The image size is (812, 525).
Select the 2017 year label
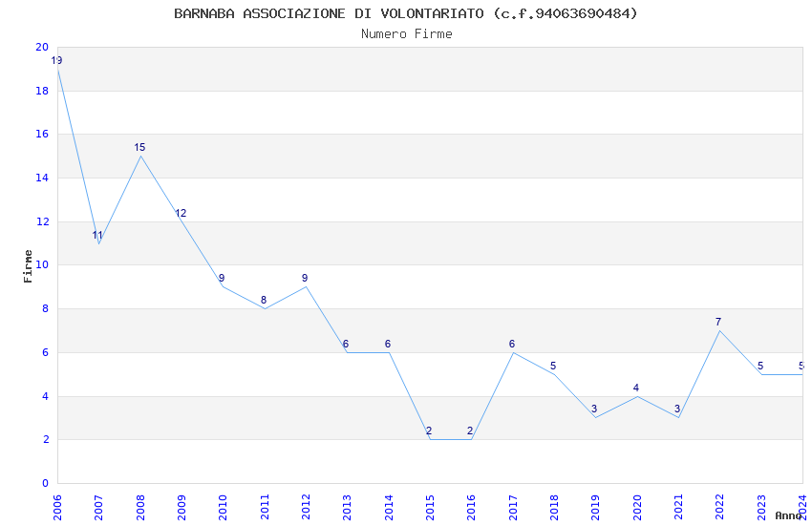(x=513, y=507)
